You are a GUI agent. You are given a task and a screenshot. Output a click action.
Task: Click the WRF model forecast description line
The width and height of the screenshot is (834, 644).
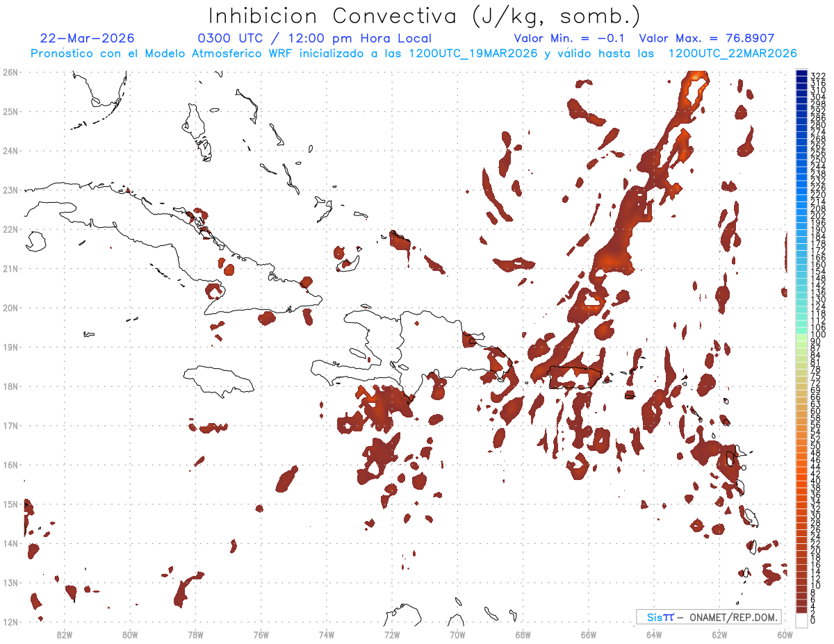(x=414, y=53)
